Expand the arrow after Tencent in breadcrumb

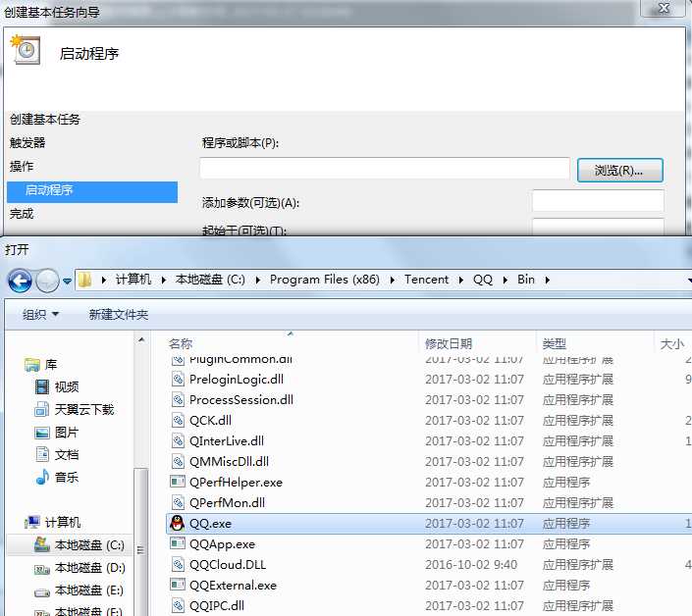coord(460,280)
